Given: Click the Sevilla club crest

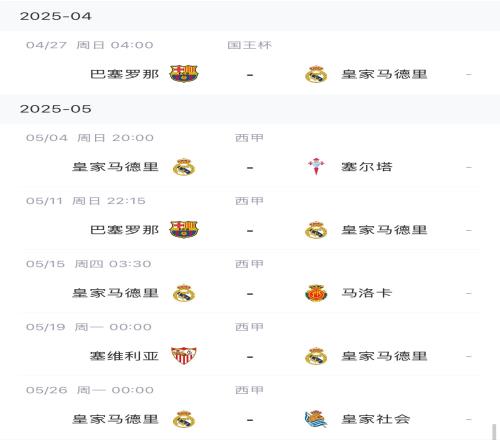Looking at the screenshot, I should (x=184, y=356).
